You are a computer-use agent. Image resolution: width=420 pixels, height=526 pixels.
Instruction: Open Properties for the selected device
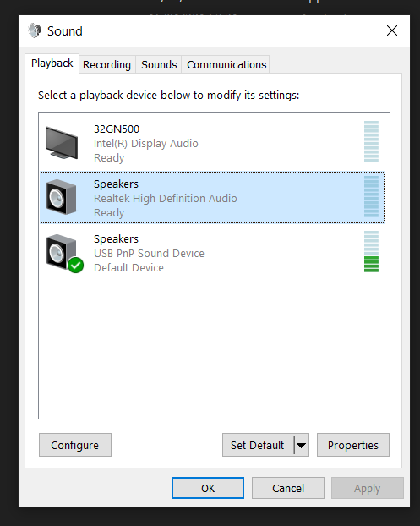pos(353,445)
